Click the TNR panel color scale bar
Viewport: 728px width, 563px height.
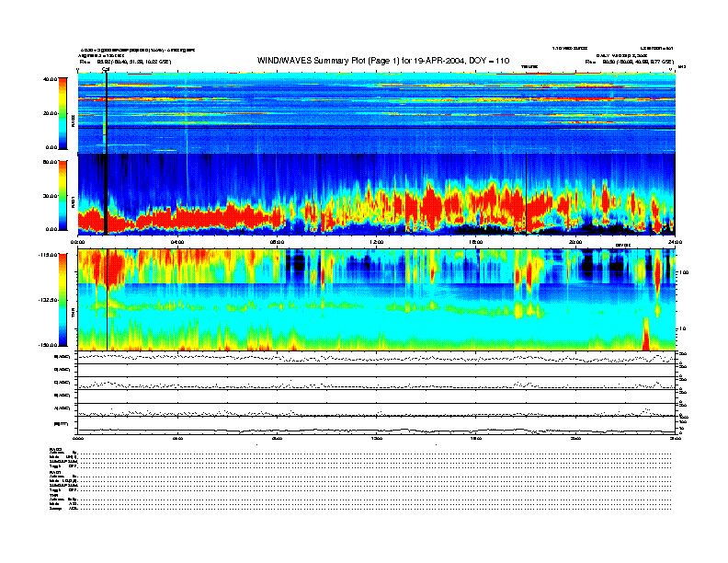coord(62,299)
